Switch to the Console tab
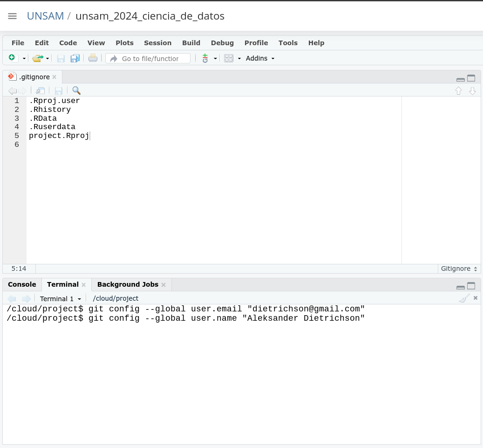This screenshot has width=483, height=448. 22,284
